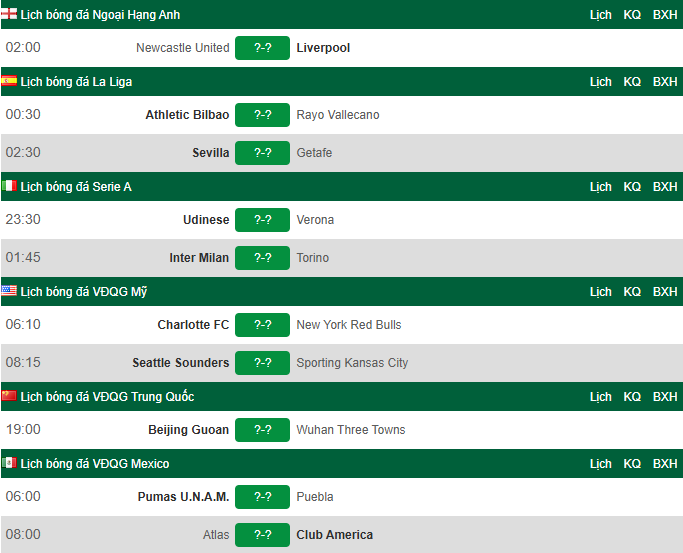Screen dimensions: 683x553
Task: Open the Liverpool team link
Action: [323, 48]
